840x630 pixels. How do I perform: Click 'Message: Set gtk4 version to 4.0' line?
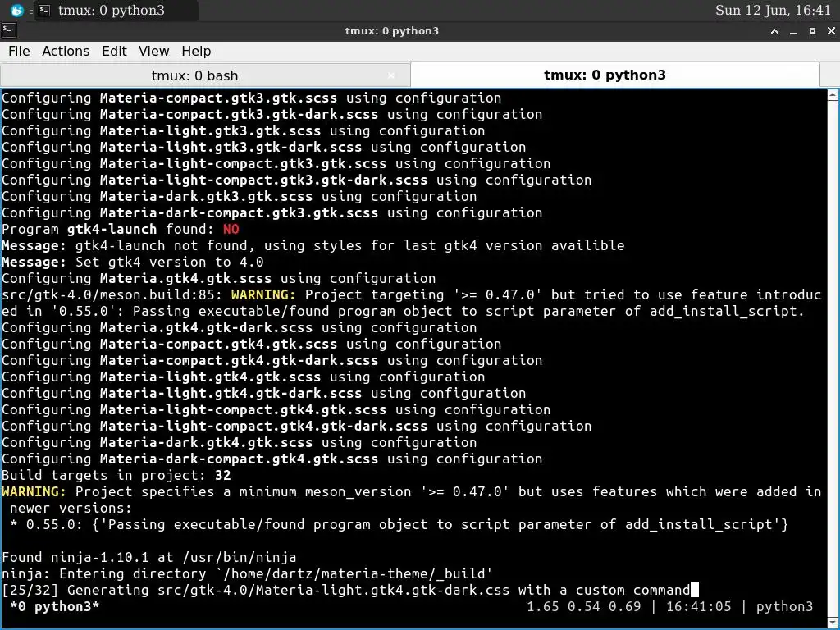click(x=132, y=262)
